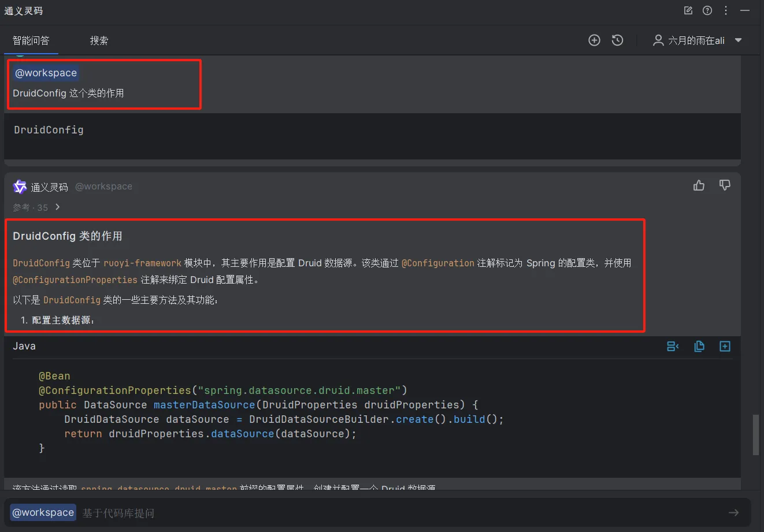Screen dimensions: 764x532
Task: Click the send arrow in input box
Action: pos(733,513)
